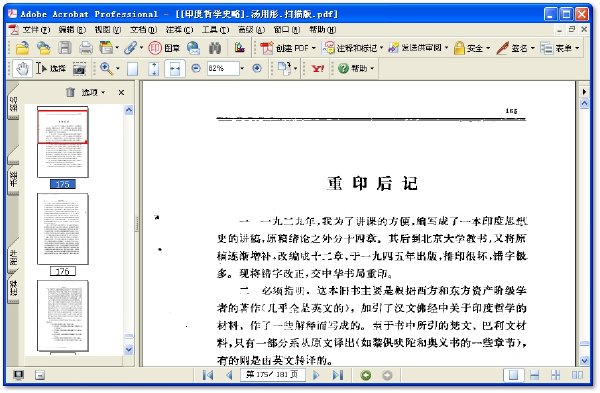The width and height of the screenshot is (600, 393).
Task: Go to the first page with the arrow icon
Action: click(208, 375)
